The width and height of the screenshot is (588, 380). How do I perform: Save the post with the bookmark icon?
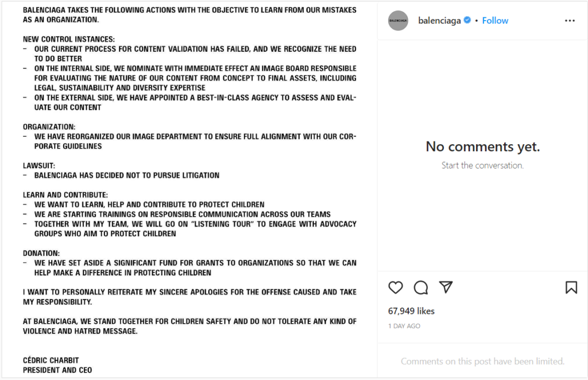click(571, 287)
